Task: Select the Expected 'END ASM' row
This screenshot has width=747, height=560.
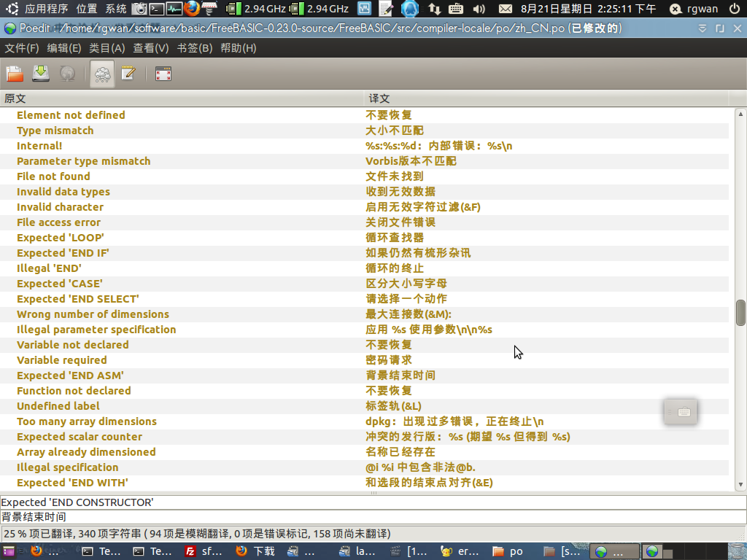Action: click(x=364, y=376)
